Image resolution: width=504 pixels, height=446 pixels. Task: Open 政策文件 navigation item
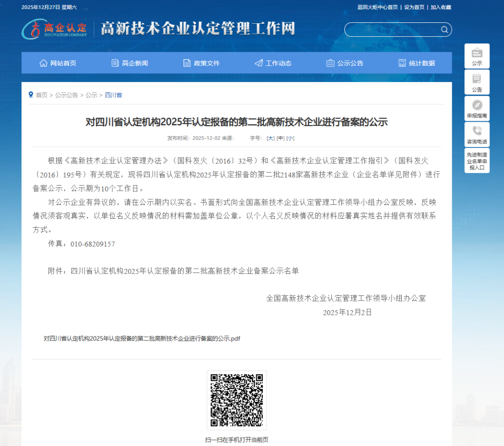tap(201, 63)
